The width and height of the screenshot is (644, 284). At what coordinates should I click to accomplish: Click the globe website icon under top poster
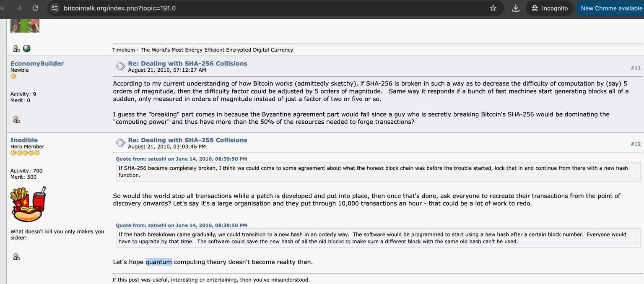pos(27,49)
